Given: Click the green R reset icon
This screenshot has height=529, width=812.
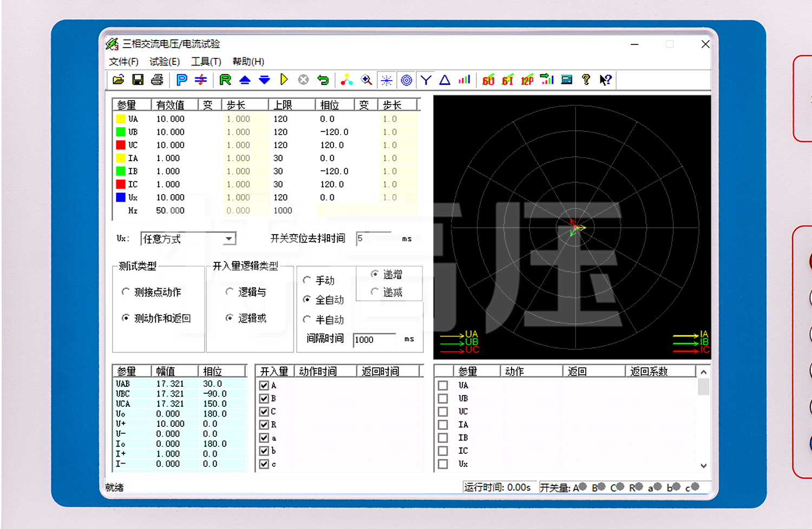Looking at the screenshot, I should coord(226,80).
